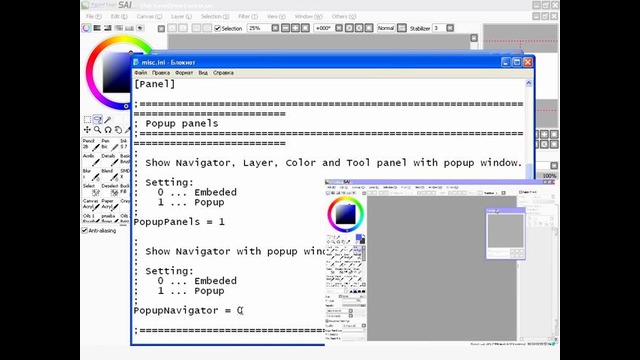Click the Navigator popup thumbnail in the inset SAI window

[505, 231]
